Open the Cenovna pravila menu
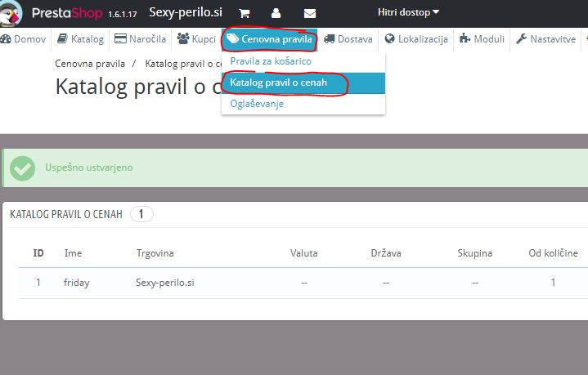This screenshot has height=375, width=588. pos(269,39)
